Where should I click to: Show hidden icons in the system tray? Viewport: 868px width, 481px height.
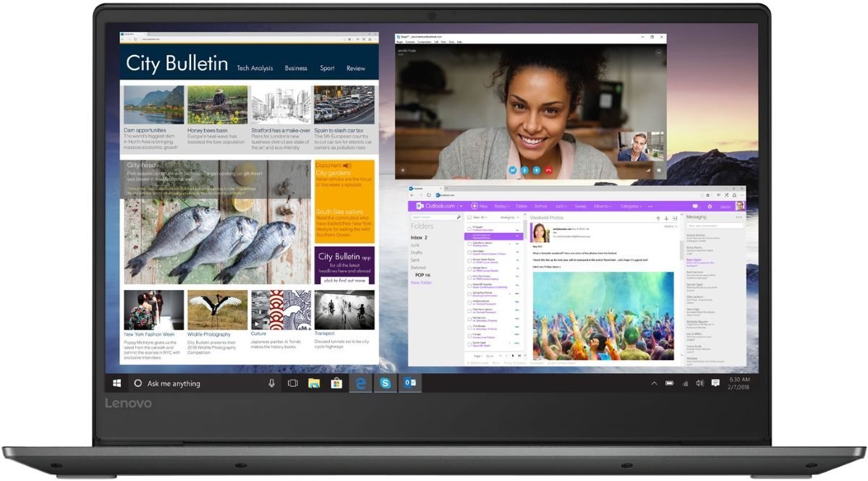(654, 383)
